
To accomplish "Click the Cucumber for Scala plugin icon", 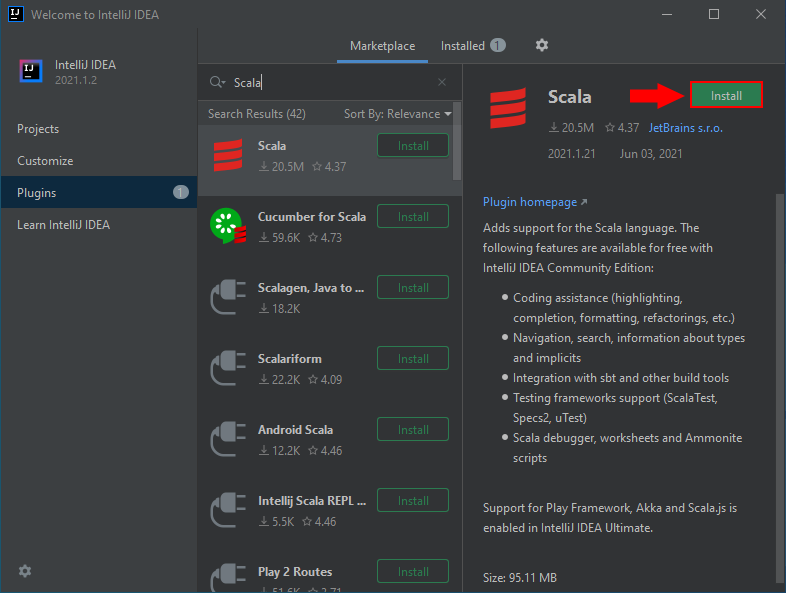I will [228, 226].
